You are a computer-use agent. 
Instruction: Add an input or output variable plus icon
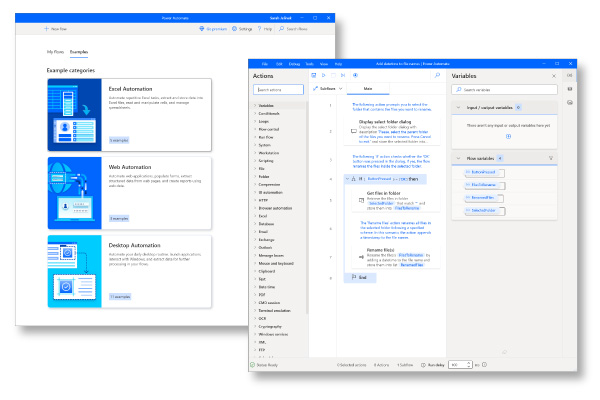[x=509, y=137]
